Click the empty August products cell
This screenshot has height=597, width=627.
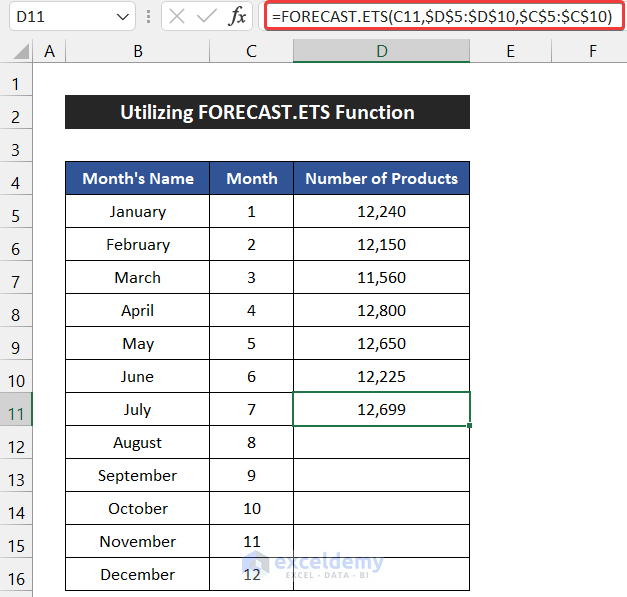(381, 443)
